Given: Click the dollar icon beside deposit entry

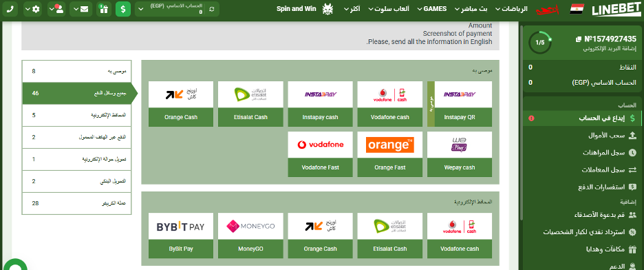Looking at the screenshot, I should tap(632, 118).
